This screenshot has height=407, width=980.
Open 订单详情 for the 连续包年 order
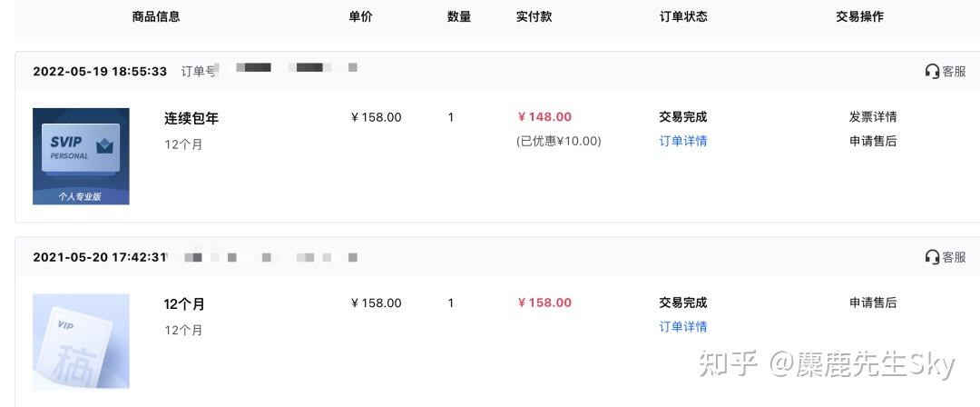[x=682, y=141]
